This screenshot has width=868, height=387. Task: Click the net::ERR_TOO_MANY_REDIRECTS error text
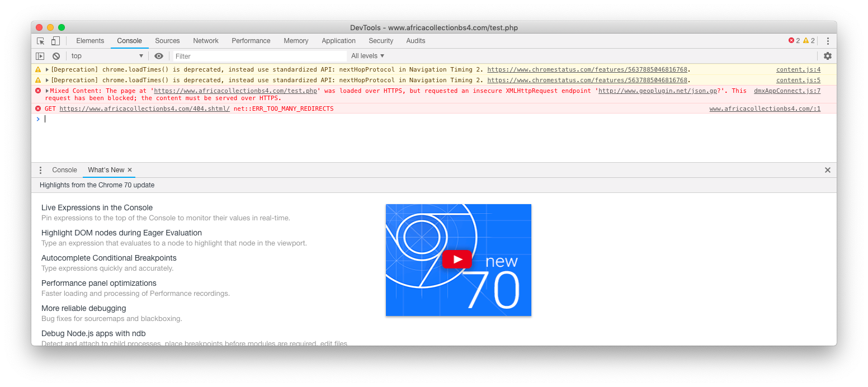point(284,108)
